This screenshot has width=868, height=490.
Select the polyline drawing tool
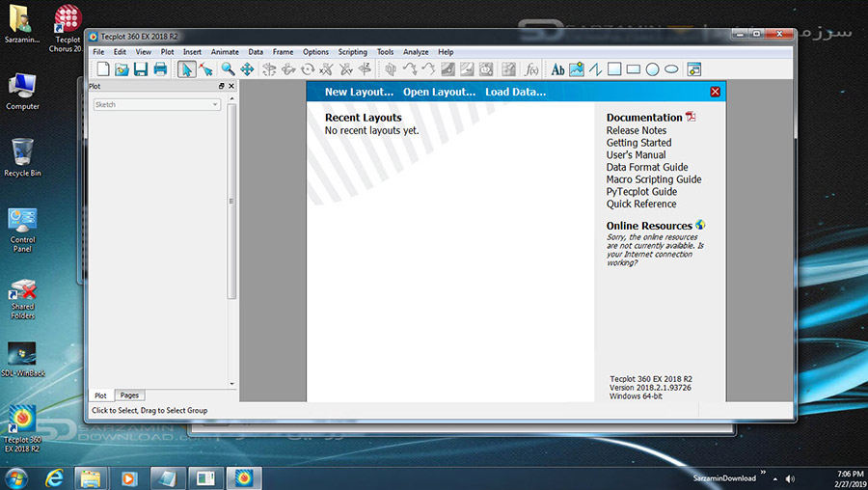[596, 69]
